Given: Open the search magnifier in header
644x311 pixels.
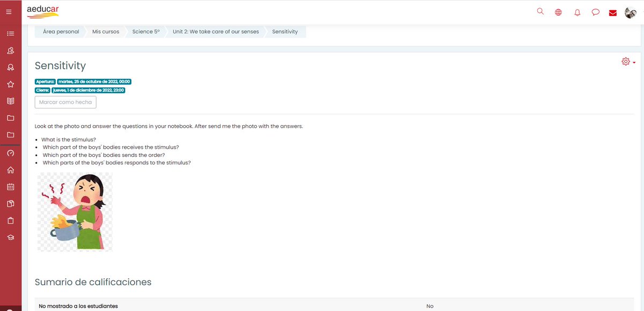Looking at the screenshot, I should click(540, 11).
